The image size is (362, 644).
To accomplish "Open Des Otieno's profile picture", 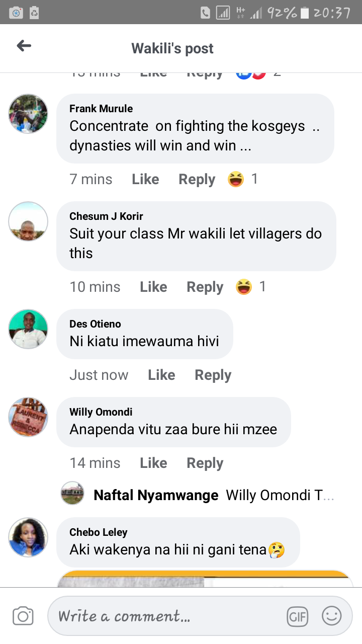I will 28,329.
